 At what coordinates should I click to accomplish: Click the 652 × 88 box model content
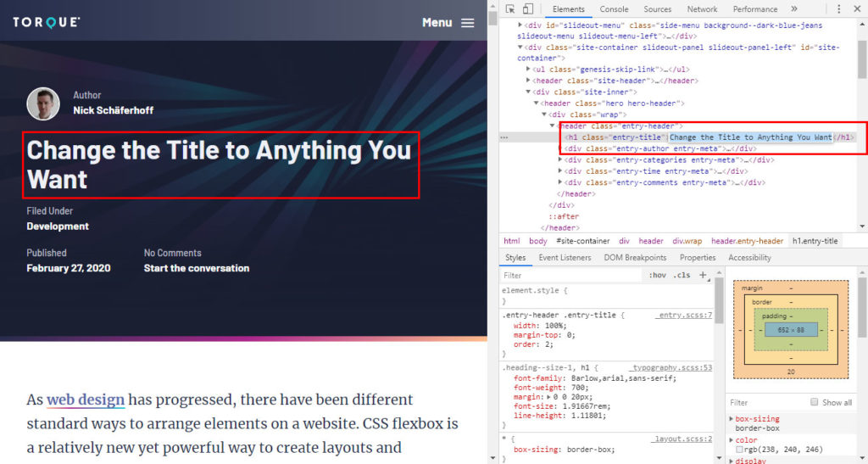tap(791, 330)
